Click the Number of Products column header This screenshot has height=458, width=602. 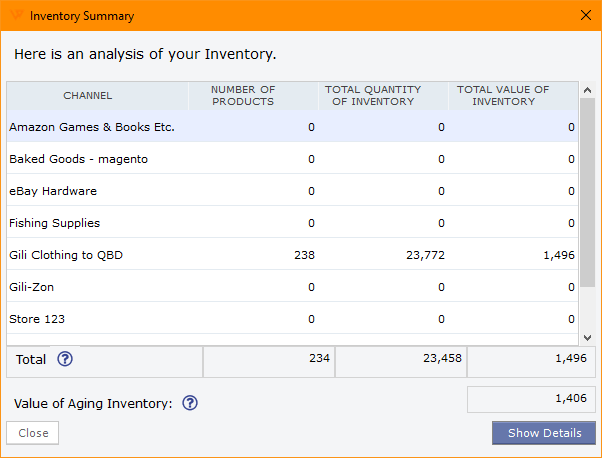pyautogui.click(x=242, y=96)
